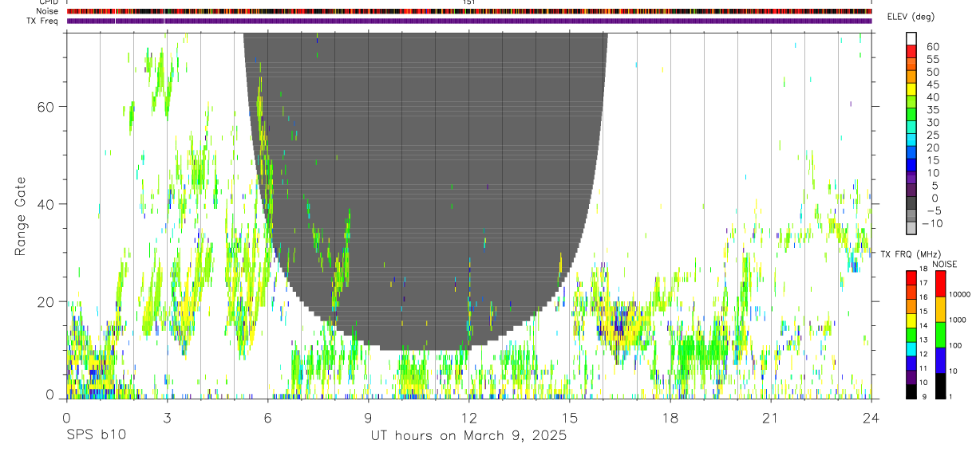Viewport: 980px width, 452px height.
Task: Click the x-axis tick label '6'
Action: point(267,419)
